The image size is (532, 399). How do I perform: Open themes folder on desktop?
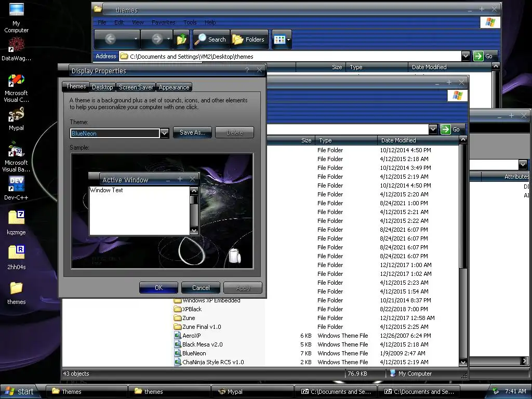click(x=16, y=293)
